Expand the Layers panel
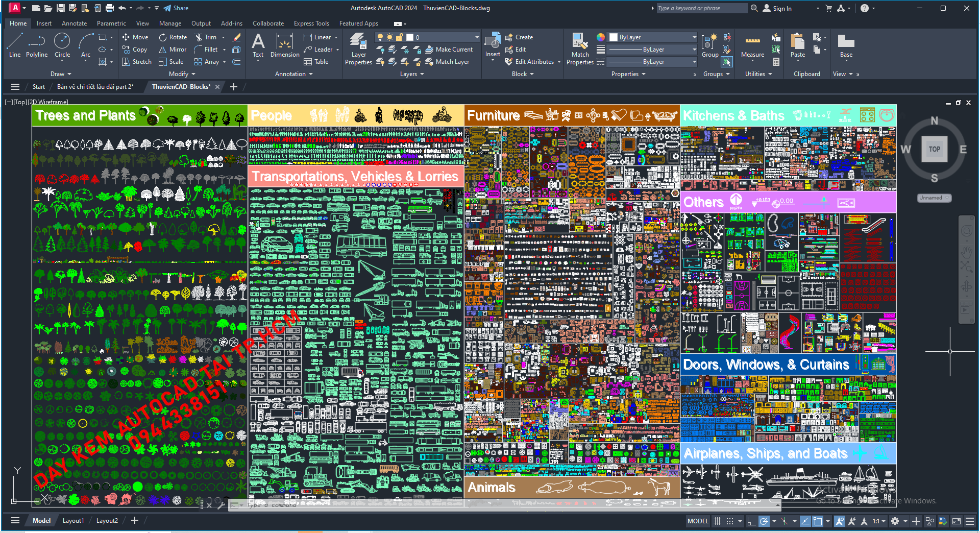 pos(411,74)
